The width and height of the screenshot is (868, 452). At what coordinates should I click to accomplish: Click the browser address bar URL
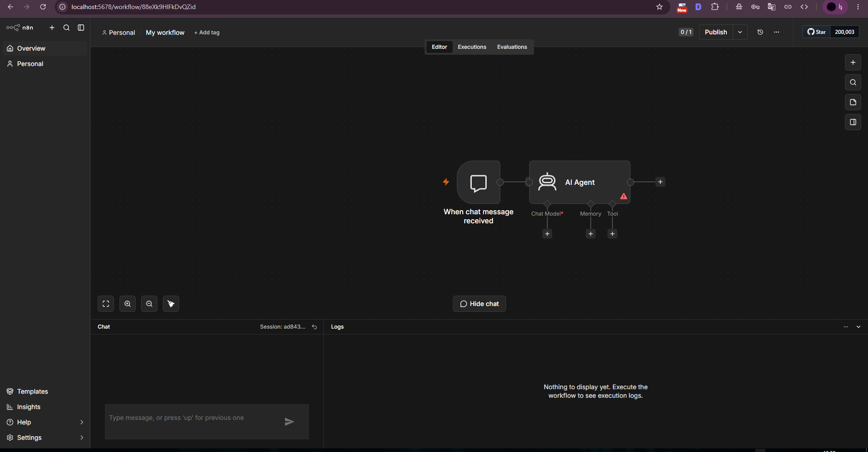[x=133, y=7]
